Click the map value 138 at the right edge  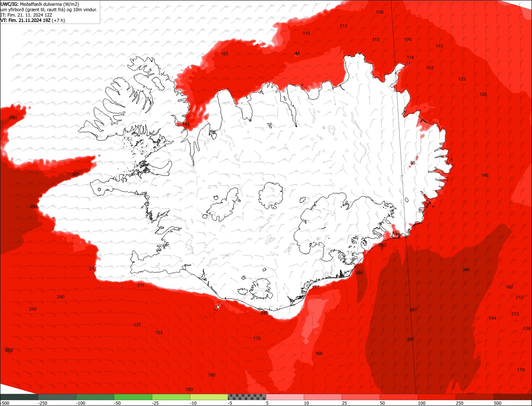[527, 328]
